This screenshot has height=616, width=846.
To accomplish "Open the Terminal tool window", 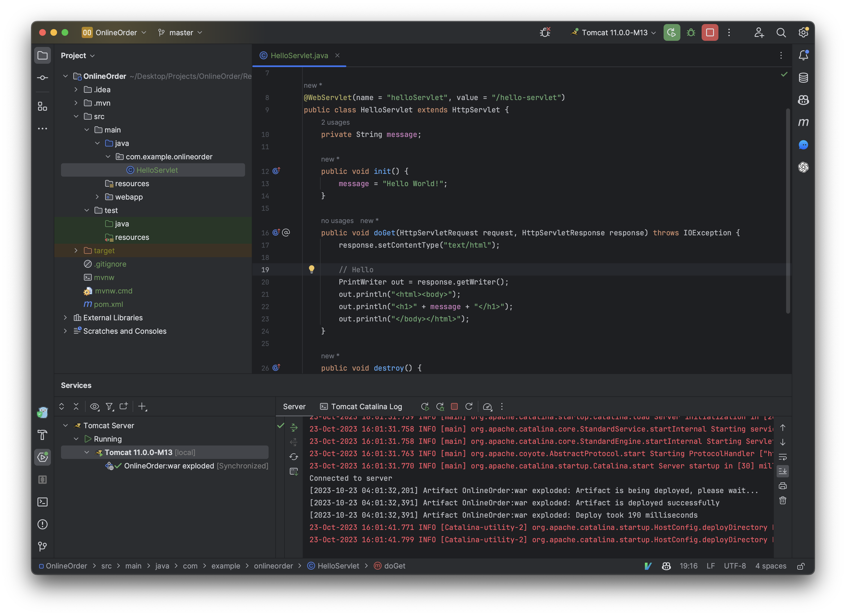I will tap(43, 502).
